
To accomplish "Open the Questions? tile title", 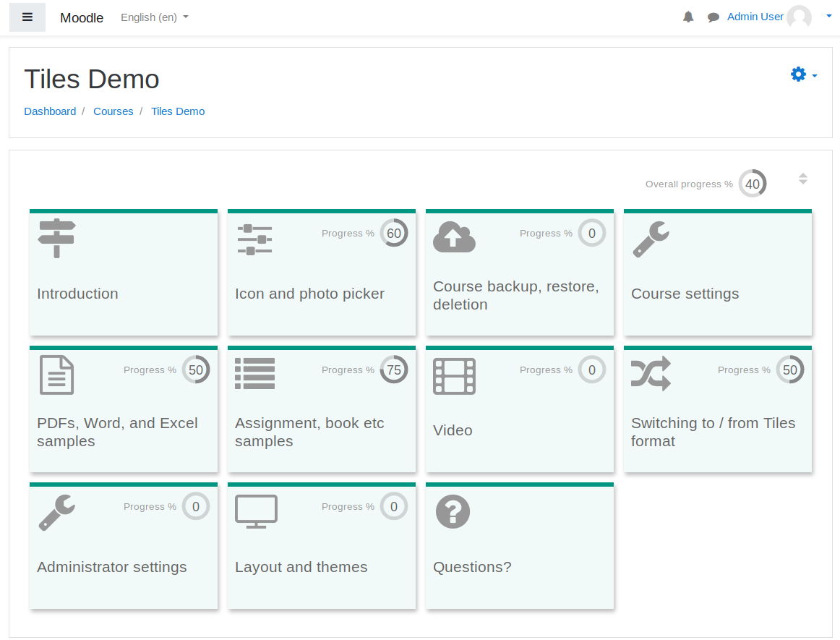I will [472, 567].
